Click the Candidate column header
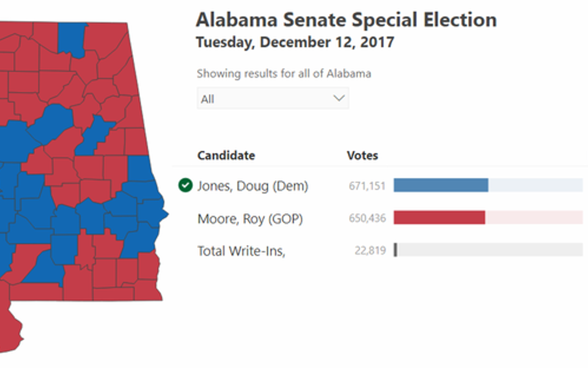 point(226,155)
